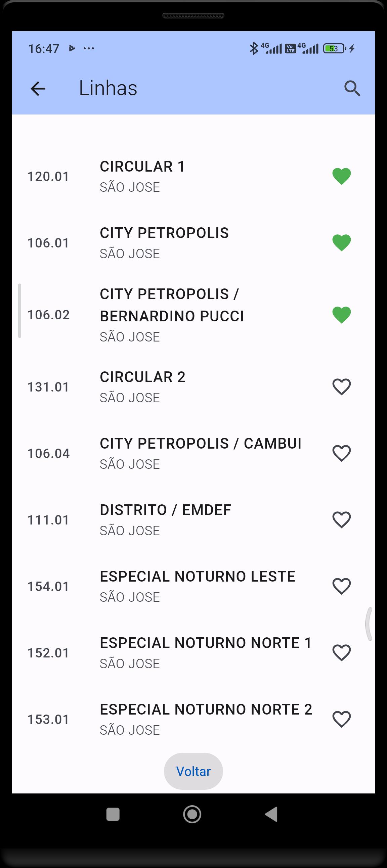Viewport: 387px width, 868px height.
Task: Tap the search magnifier icon
Action: click(x=352, y=89)
